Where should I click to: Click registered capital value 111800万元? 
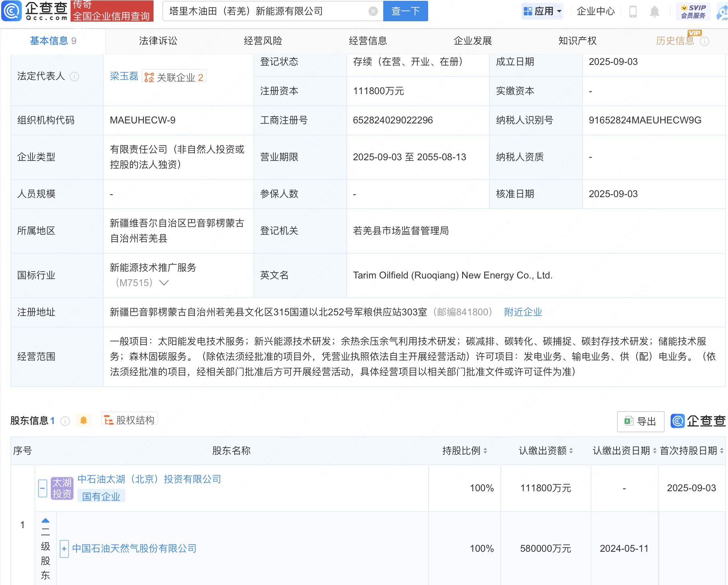[378, 91]
